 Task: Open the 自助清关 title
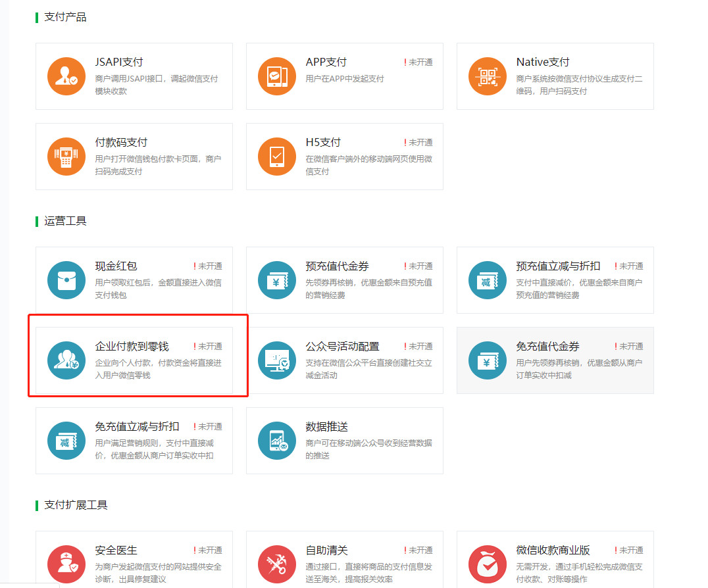coord(327,550)
